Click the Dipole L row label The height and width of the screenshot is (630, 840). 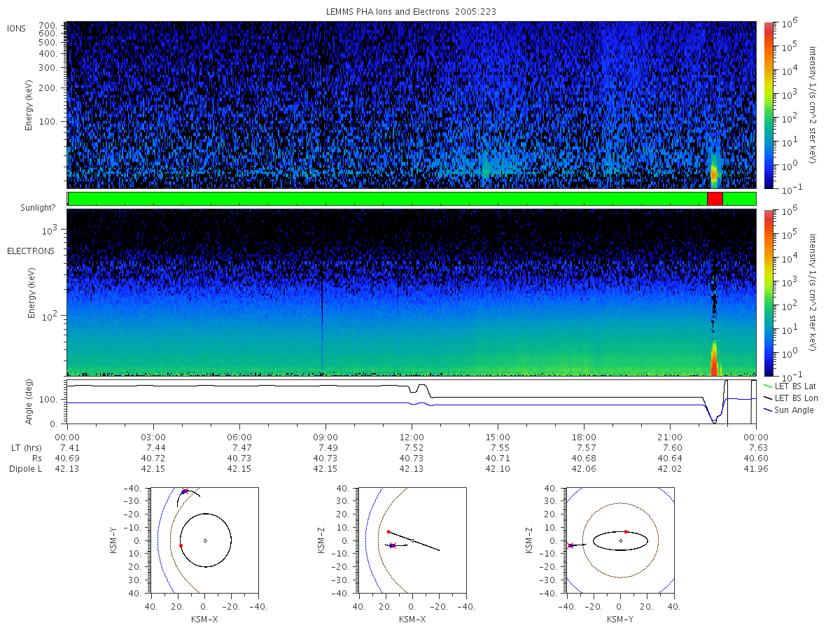tap(26, 469)
